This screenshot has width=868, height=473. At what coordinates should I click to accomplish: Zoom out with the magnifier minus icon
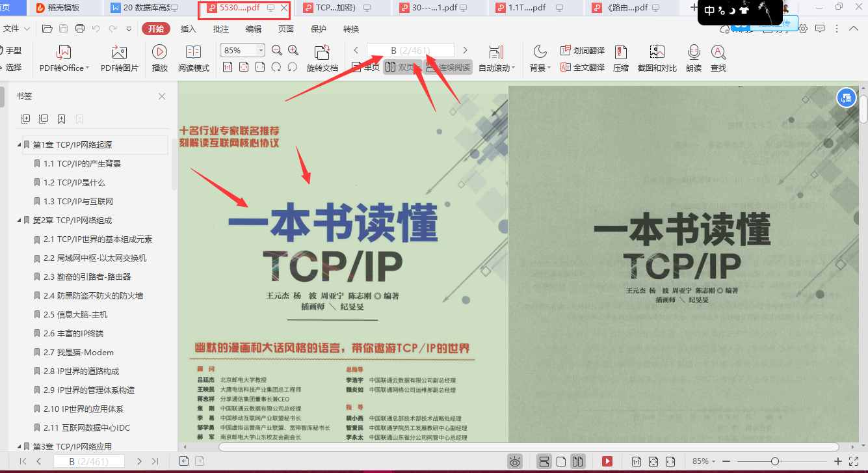[277, 50]
